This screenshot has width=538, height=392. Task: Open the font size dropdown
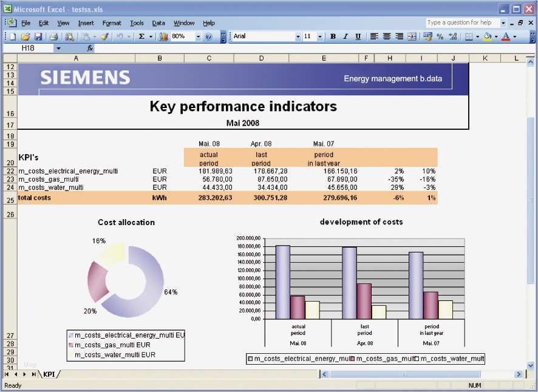[x=320, y=36]
